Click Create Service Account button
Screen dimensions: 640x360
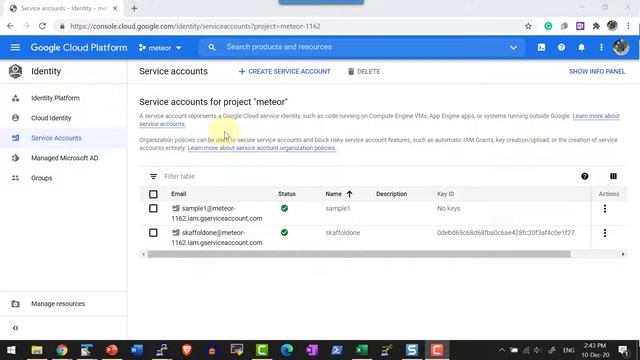click(x=284, y=71)
